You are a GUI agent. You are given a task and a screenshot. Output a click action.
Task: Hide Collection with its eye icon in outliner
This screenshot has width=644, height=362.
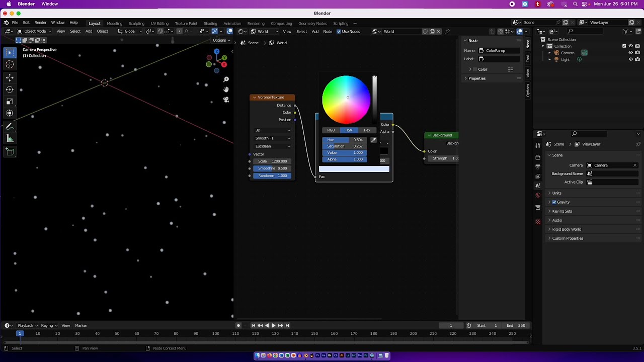[631, 46]
